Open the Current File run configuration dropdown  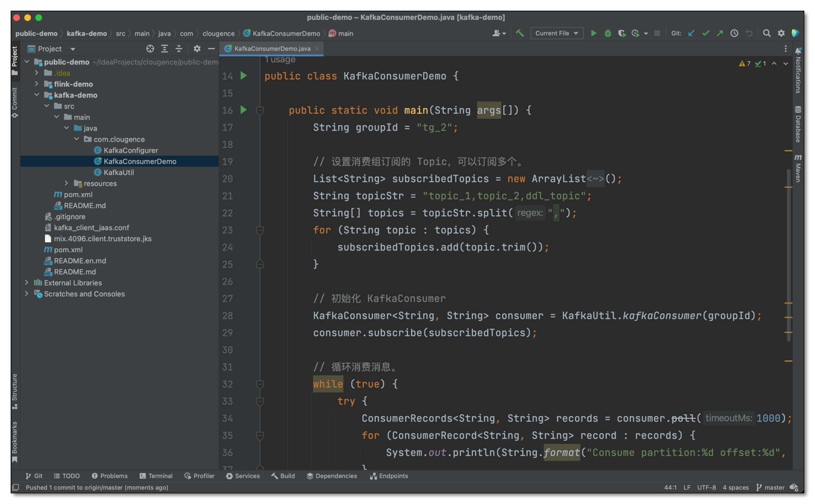(557, 33)
